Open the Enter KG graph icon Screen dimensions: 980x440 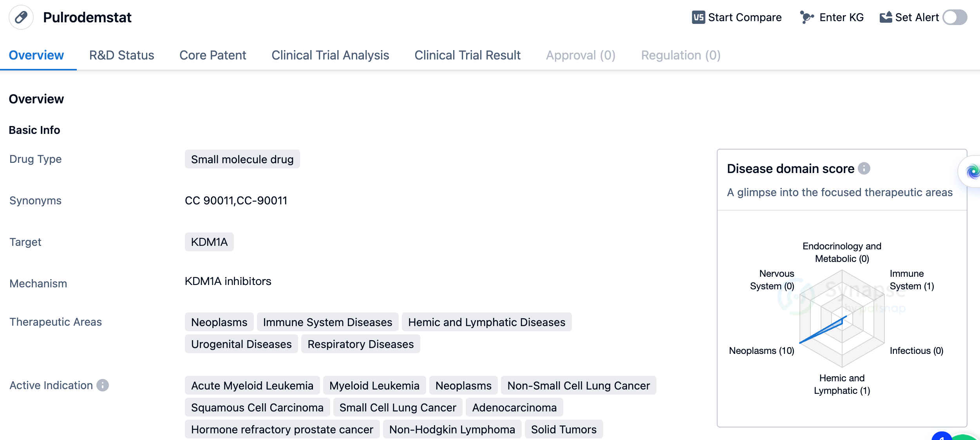point(806,17)
